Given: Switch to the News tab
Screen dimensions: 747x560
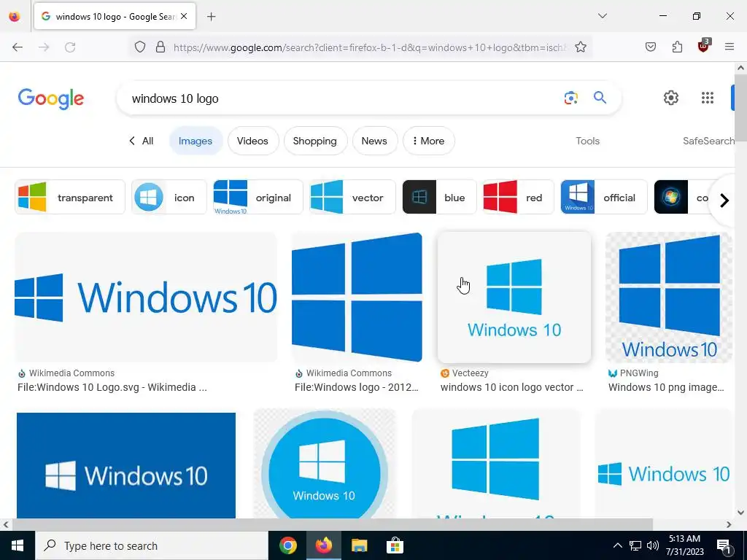Looking at the screenshot, I should click(x=374, y=141).
